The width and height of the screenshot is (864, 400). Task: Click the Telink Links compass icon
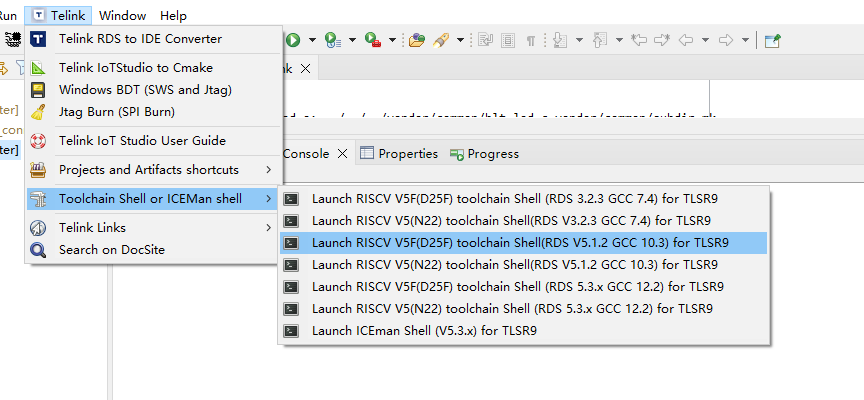pyautogui.click(x=38, y=228)
